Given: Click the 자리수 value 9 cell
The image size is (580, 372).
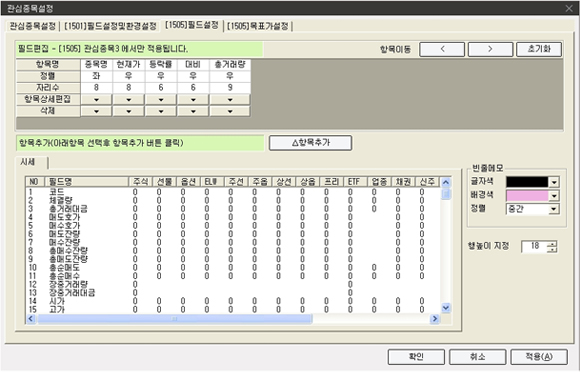Looking at the screenshot, I should [x=230, y=88].
